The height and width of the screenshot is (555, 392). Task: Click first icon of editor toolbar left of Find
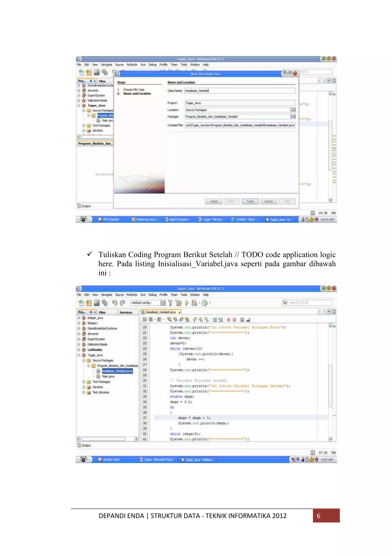(x=145, y=320)
